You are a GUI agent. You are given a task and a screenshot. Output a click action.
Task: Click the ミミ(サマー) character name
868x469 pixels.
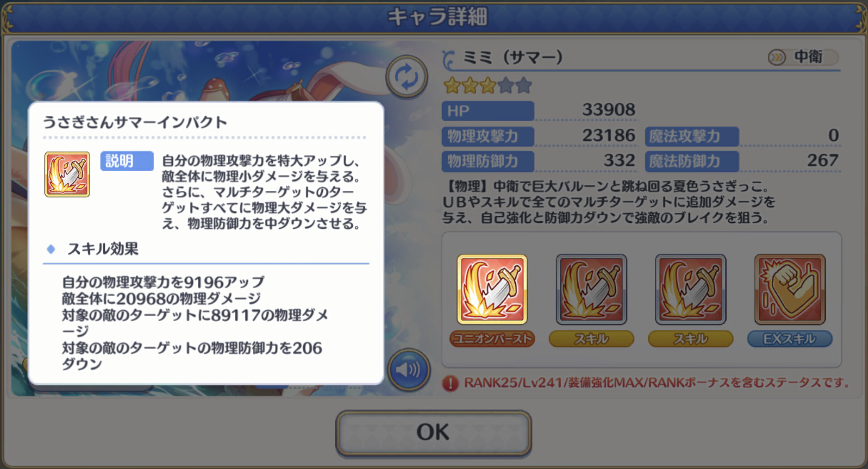[x=513, y=57]
